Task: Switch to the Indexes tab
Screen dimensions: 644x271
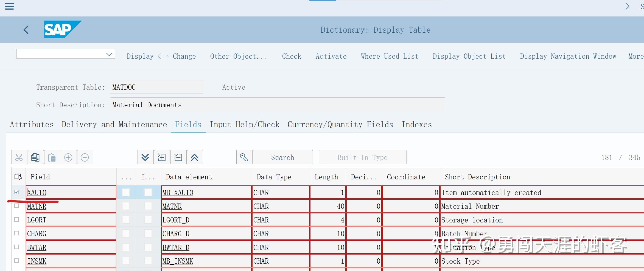Action: (x=417, y=124)
